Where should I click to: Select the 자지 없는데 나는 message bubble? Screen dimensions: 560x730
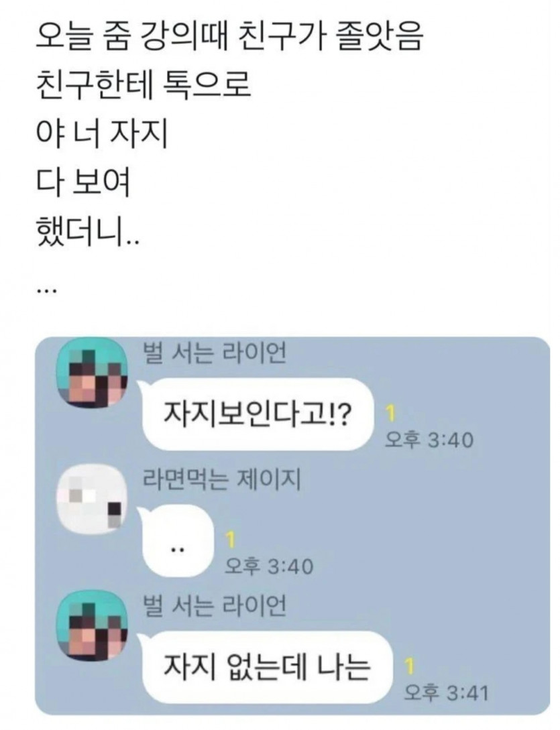coord(265,667)
